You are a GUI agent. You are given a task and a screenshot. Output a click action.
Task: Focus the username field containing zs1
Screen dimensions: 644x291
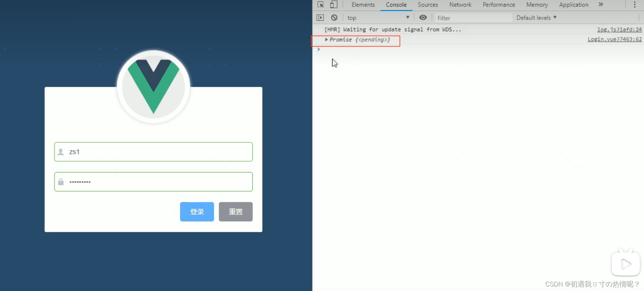click(x=153, y=152)
